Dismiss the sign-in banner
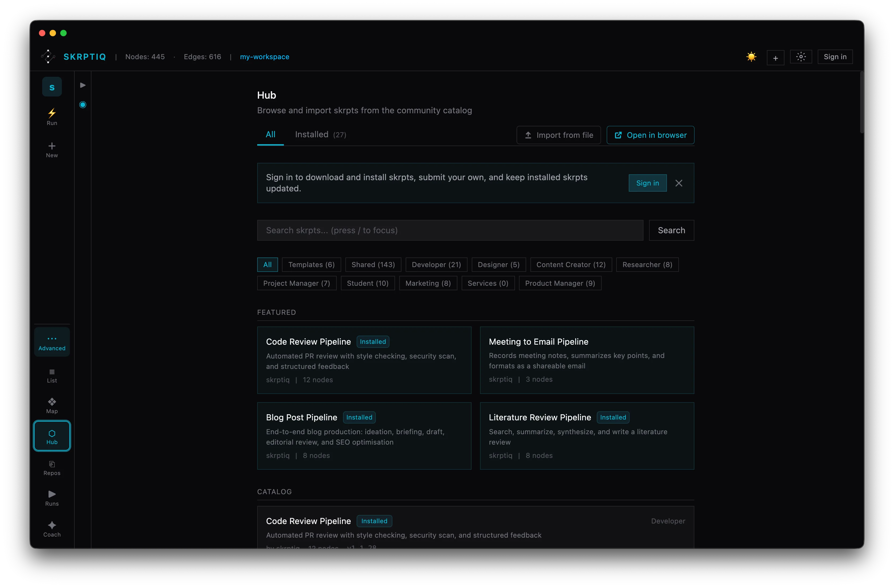 (x=678, y=183)
